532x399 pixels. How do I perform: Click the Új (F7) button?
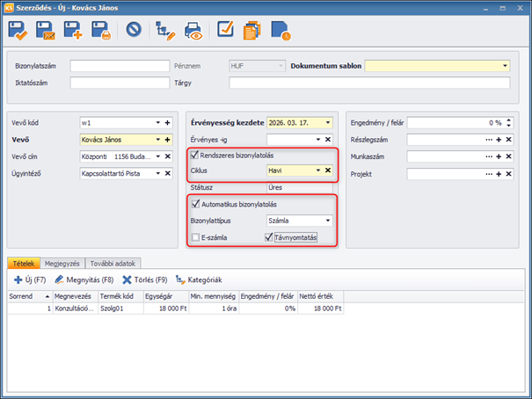(30, 279)
